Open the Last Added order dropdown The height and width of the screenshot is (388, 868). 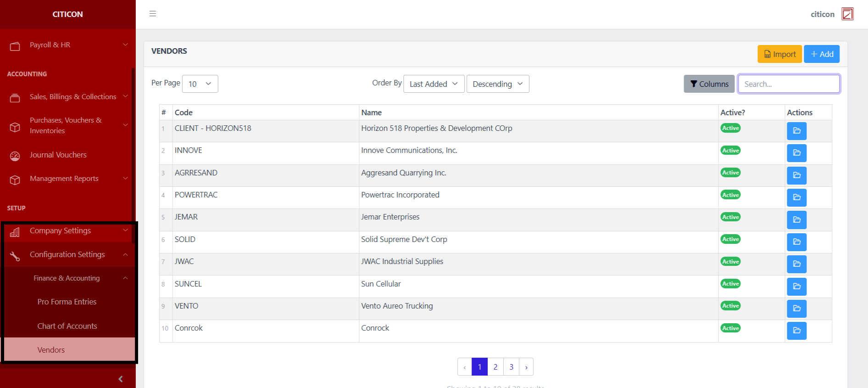click(x=434, y=84)
